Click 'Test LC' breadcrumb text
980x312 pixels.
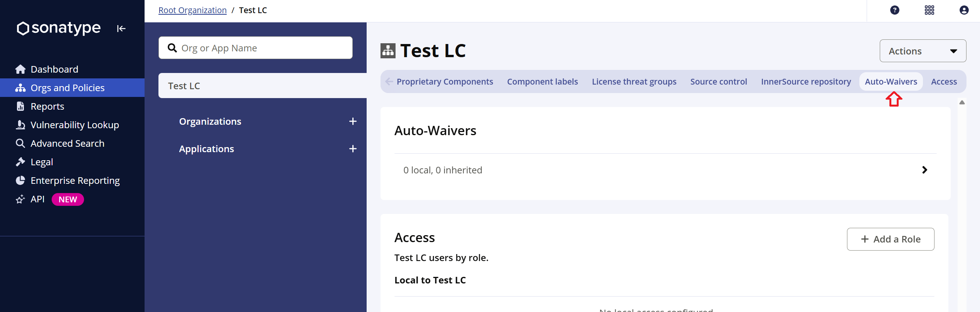(253, 10)
